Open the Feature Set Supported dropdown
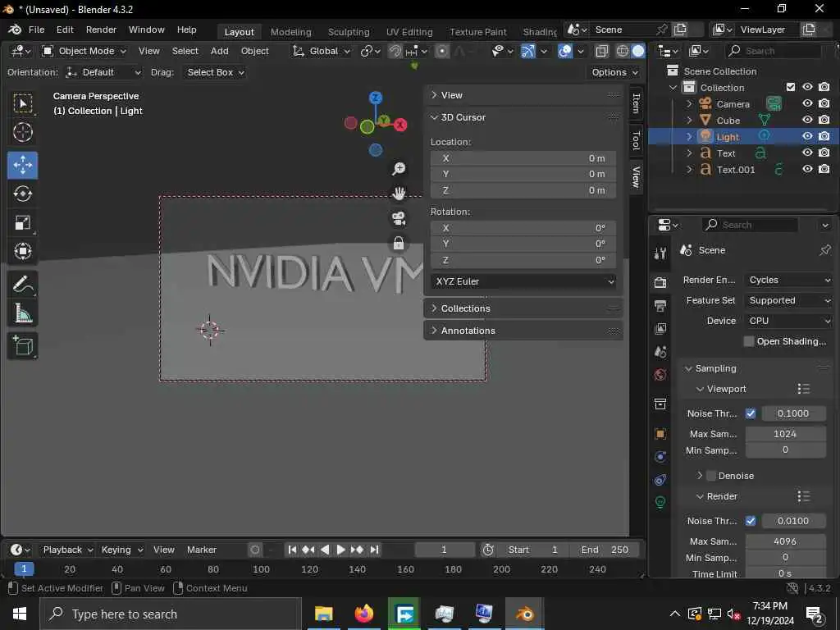Screen dimensions: 840x630 point(788,300)
